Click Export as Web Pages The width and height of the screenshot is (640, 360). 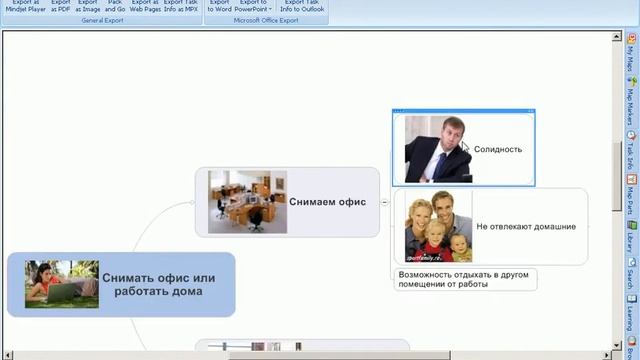[145, 6]
